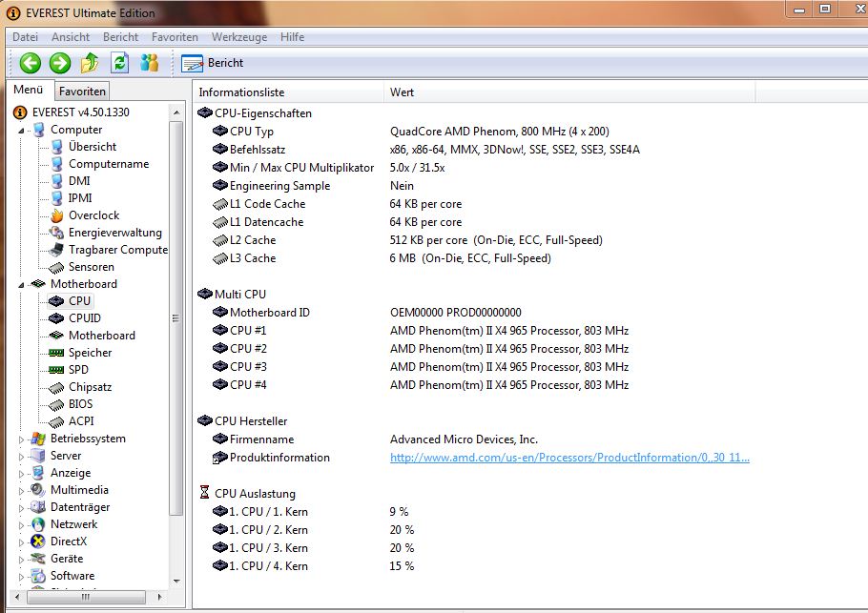
Task: Click the Informationsliste column header
Action: [288, 92]
